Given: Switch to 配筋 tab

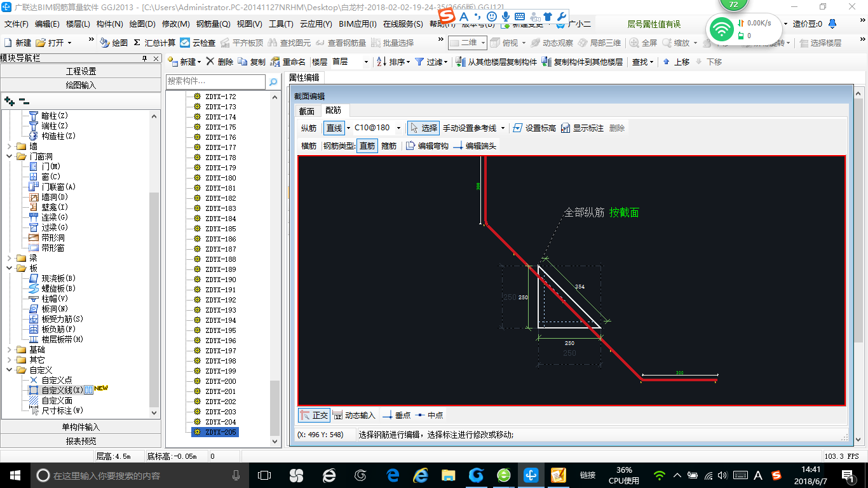Looking at the screenshot, I should (x=333, y=111).
